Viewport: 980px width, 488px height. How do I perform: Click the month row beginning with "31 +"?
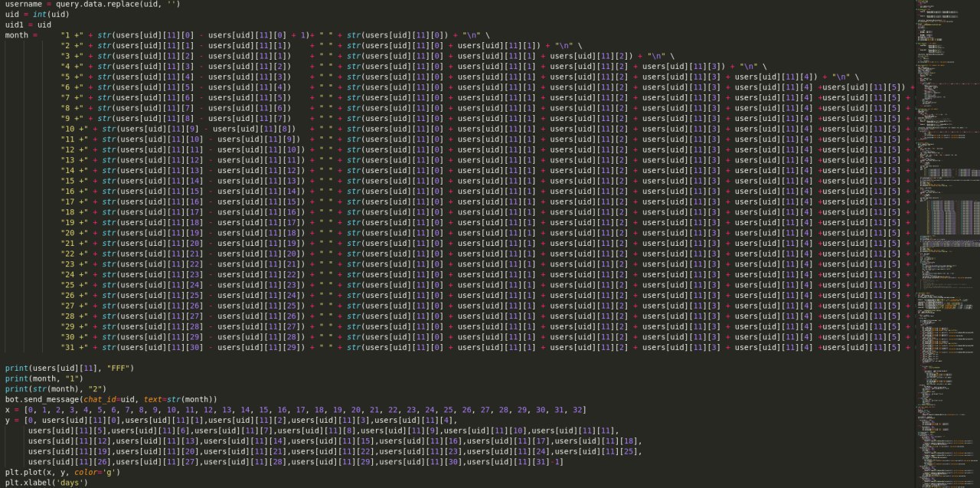486,346
